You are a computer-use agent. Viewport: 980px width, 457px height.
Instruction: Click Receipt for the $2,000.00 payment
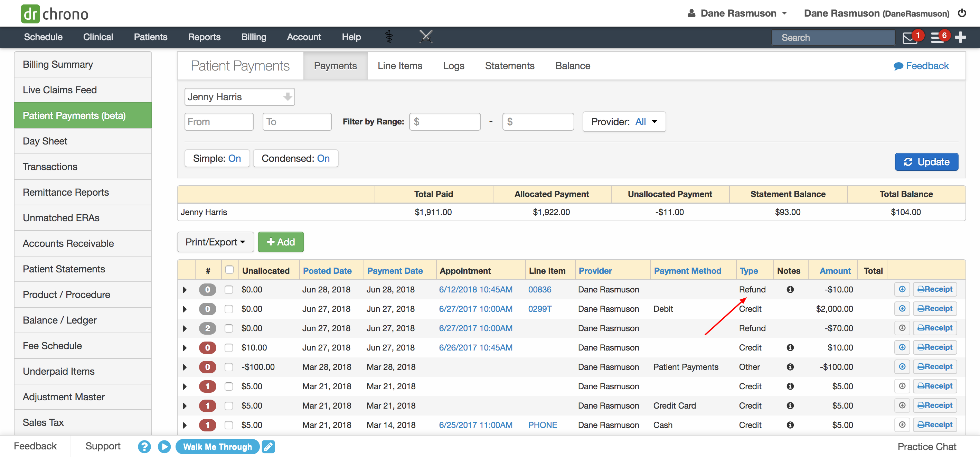click(935, 309)
